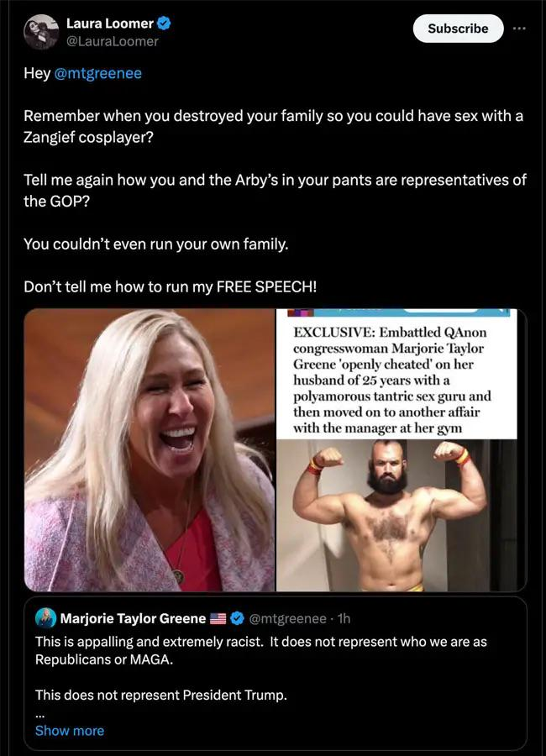Open the @LauraLoomer handle
The width and height of the screenshot is (546, 756).
pyautogui.click(x=112, y=41)
